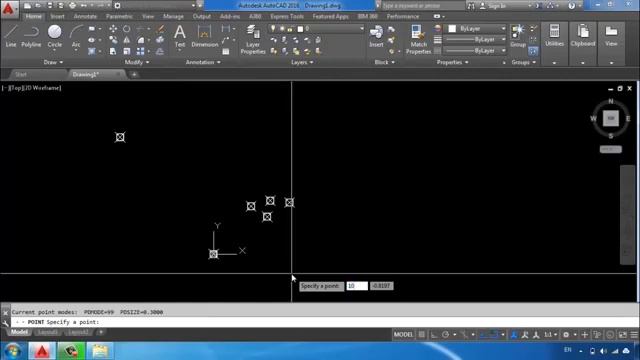Click the Move tool icon
This screenshot has width=640, height=360.
pos(113,29)
